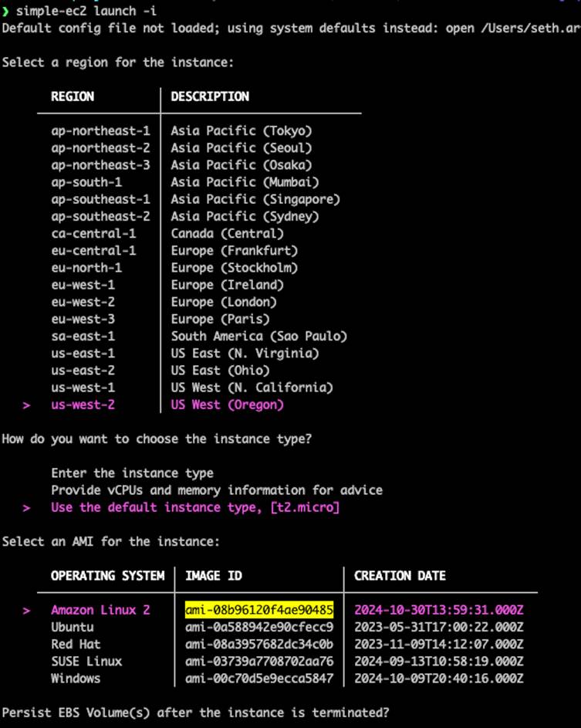Screen dimensions: 581x728
Task: Select the eu-north-1 region
Action: (86, 268)
